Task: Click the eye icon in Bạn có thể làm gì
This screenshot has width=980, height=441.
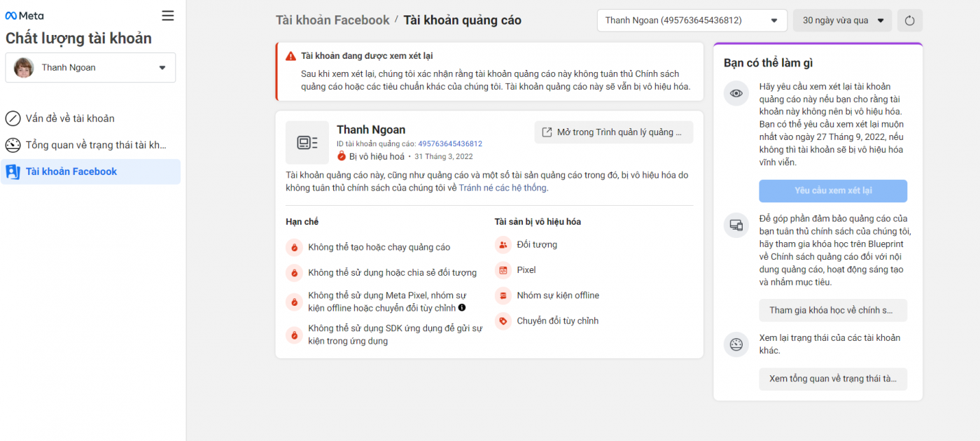Action: point(736,93)
